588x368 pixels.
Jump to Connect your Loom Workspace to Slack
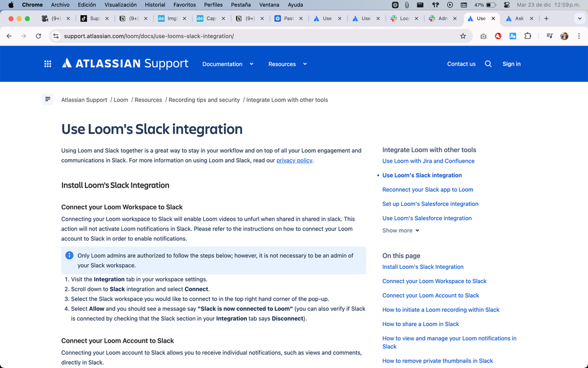pos(434,281)
